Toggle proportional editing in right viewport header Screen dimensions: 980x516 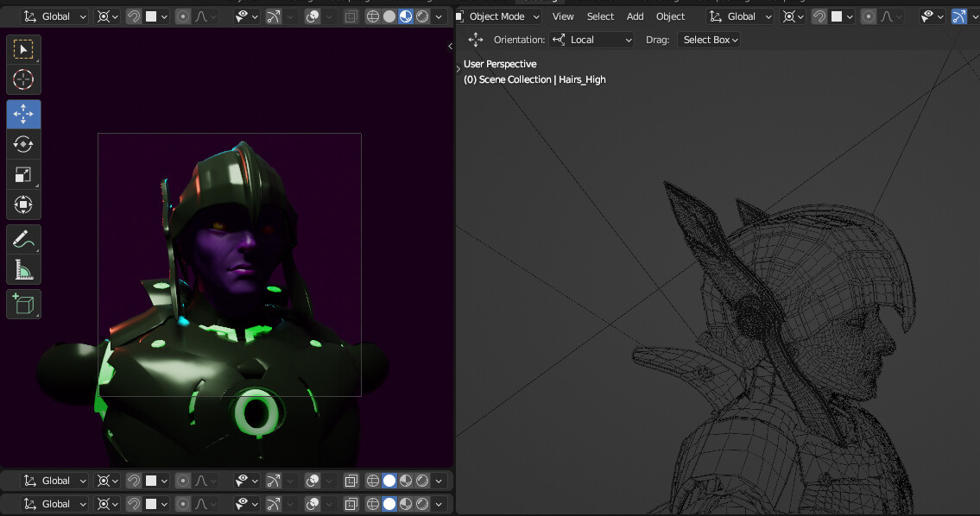tap(869, 16)
